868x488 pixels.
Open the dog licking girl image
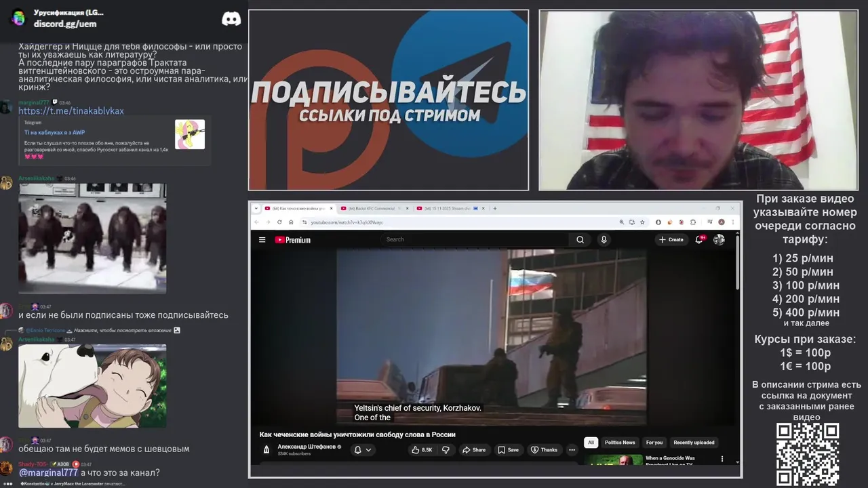pos(92,386)
